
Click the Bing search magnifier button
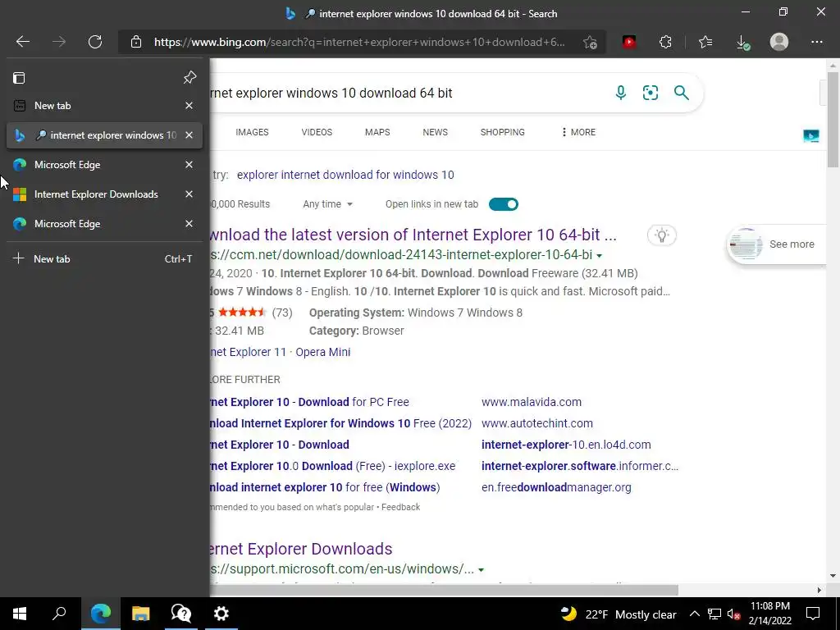pyautogui.click(x=682, y=93)
